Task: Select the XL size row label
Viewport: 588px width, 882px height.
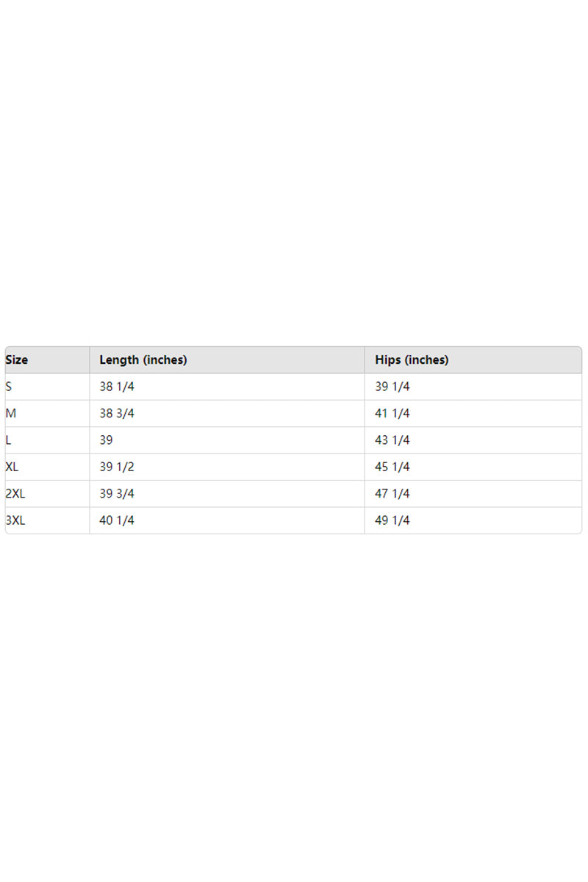Action: click(x=12, y=467)
